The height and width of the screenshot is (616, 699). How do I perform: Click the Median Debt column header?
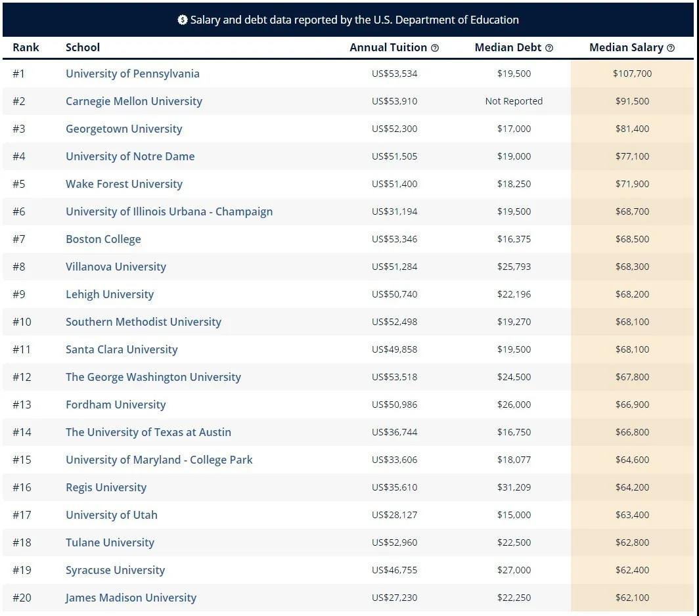[508, 48]
